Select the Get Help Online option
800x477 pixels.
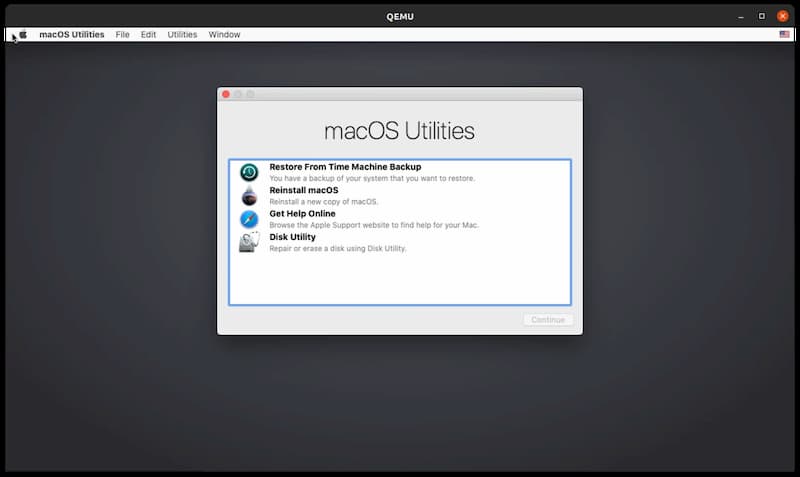pos(400,219)
